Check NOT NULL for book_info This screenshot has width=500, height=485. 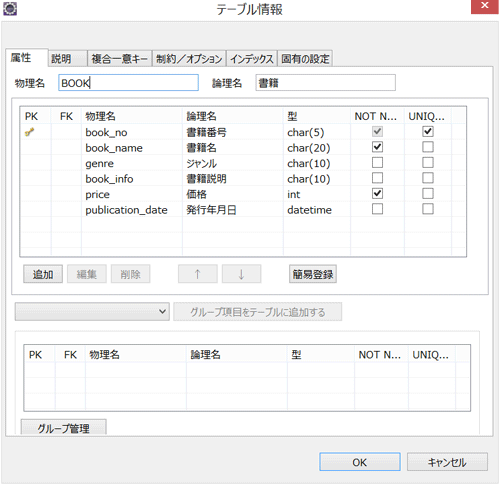point(377,178)
